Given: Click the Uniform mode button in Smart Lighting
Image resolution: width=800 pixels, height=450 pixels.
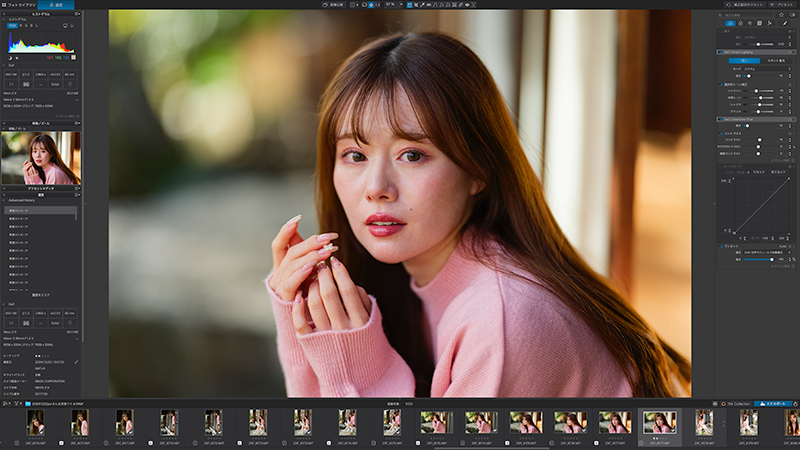Looking at the screenshot, I should tap(744, 61).
